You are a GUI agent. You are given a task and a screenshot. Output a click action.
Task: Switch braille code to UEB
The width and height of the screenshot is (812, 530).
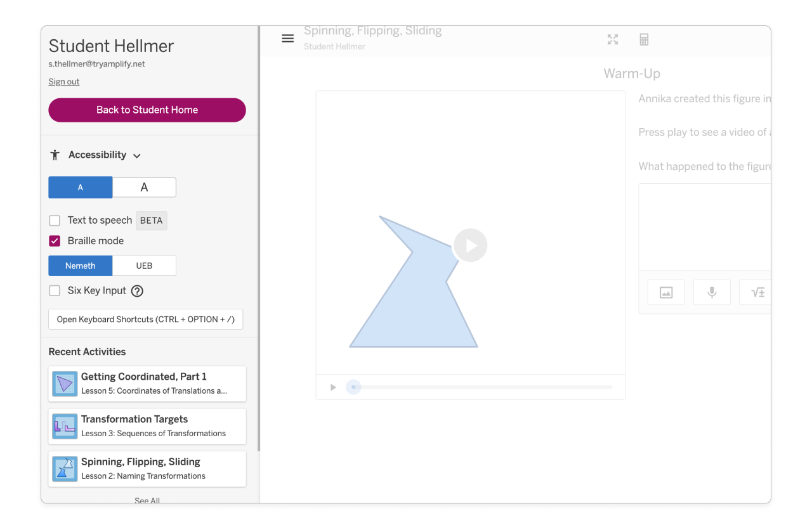click(x=144, y=265)
